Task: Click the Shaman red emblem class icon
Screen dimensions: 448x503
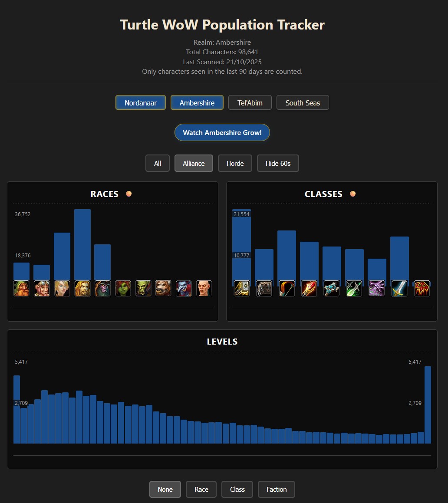Action: 422,288
